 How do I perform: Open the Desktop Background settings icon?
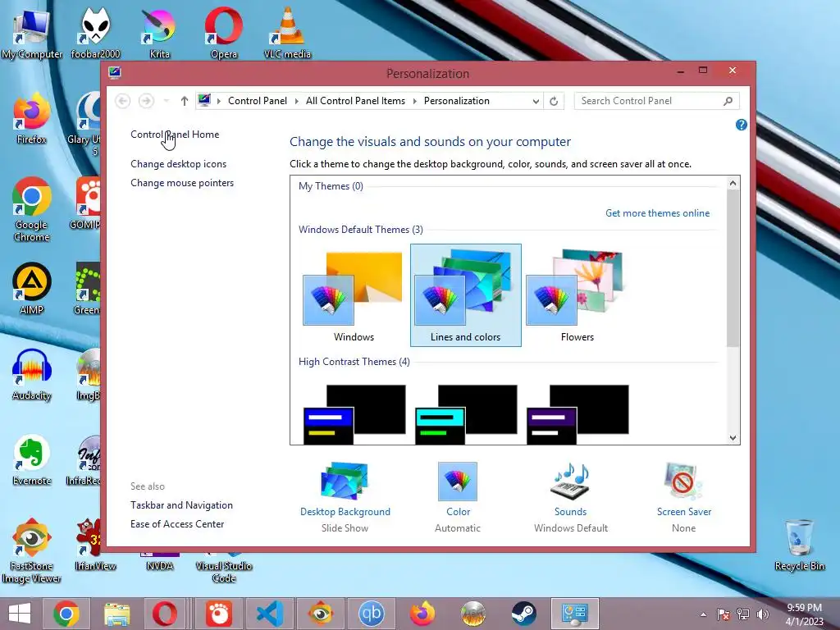click(x=345, y=481)
